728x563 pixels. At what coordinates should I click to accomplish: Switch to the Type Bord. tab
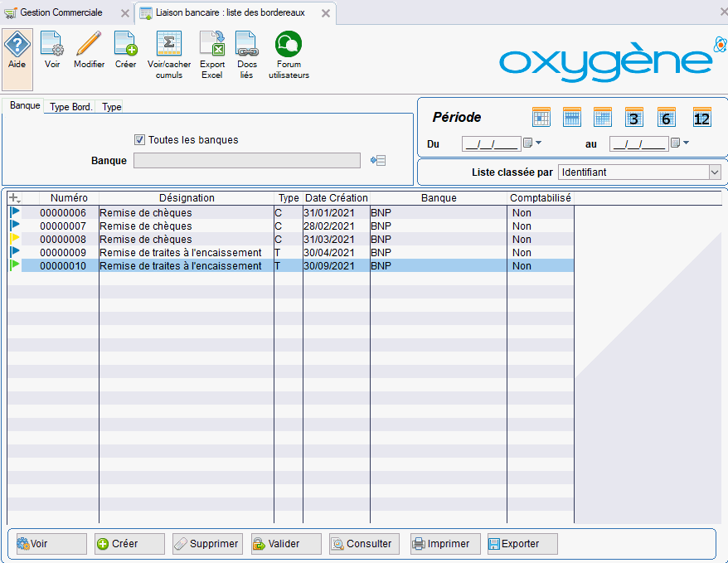(x=71, y=107)
